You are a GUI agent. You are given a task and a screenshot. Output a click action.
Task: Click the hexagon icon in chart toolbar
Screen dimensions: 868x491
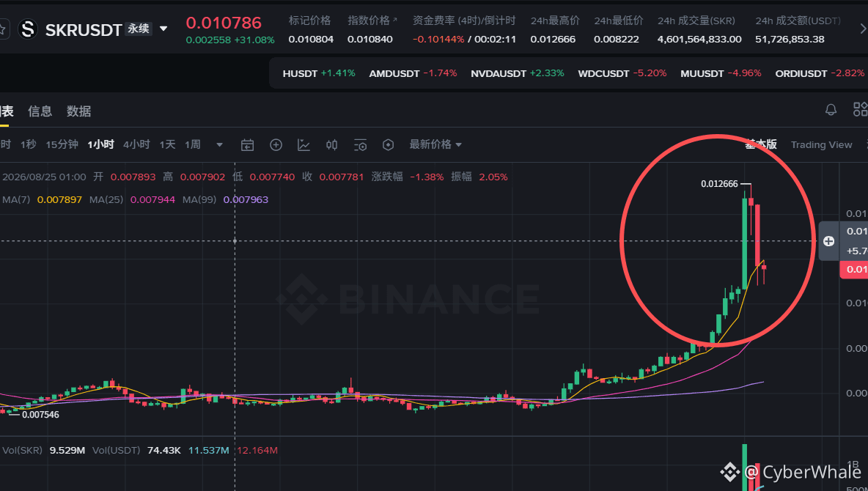coord(388,145)
